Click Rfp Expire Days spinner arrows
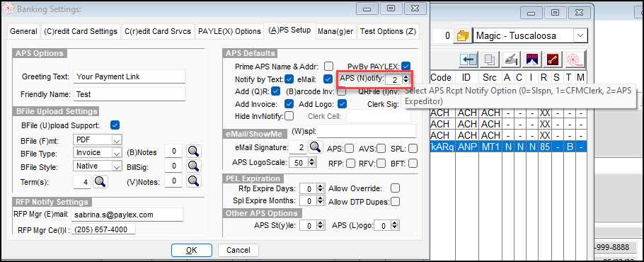644x262 pixels. (x=320, y=189)
